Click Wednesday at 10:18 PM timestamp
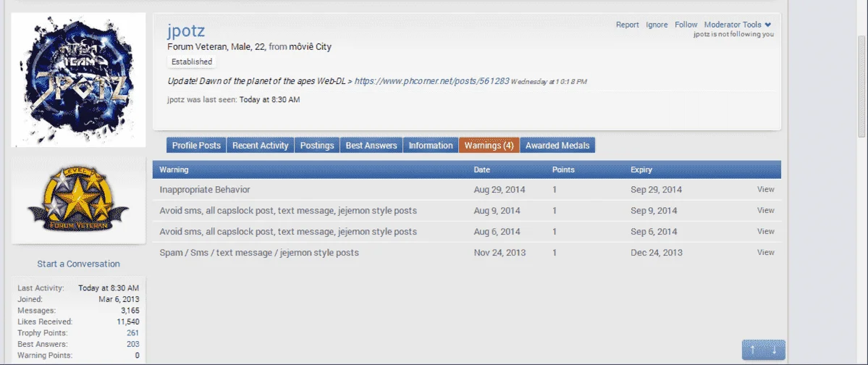 [x=549, y=81]
